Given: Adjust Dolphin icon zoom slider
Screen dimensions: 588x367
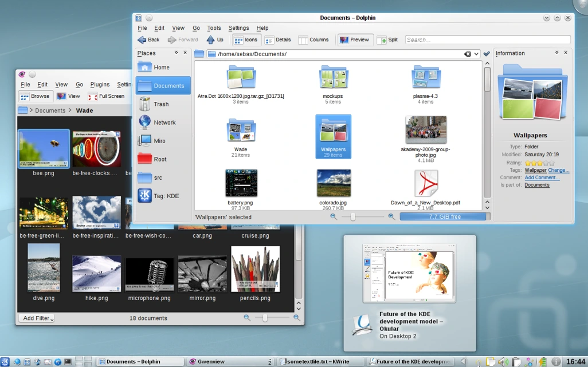Looking at the screenshot, I should tap(353, 216).
